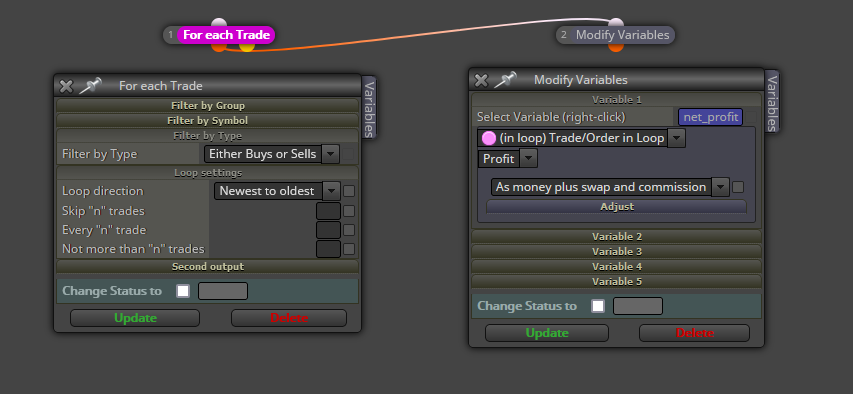
Task: Select the For each Trade node
Action: point(226,35)
